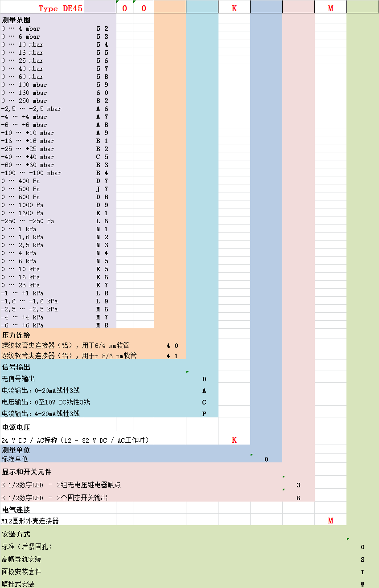The image size is (379, 588).
Task: Select the "0 … 250 mbar" range cell
Action: click(24, 101)
